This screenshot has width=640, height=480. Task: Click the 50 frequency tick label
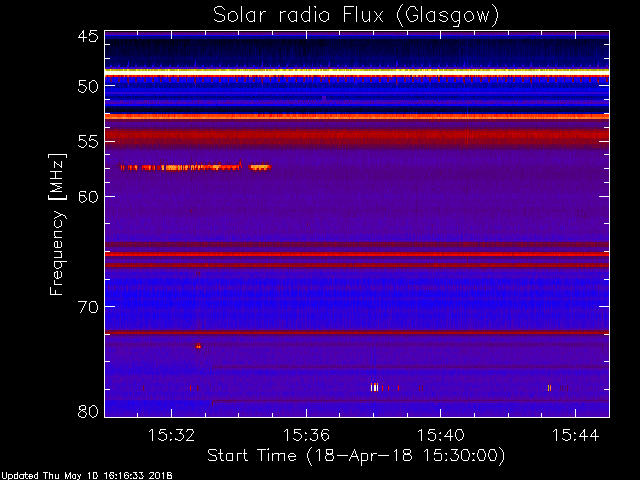pos(88,87)
